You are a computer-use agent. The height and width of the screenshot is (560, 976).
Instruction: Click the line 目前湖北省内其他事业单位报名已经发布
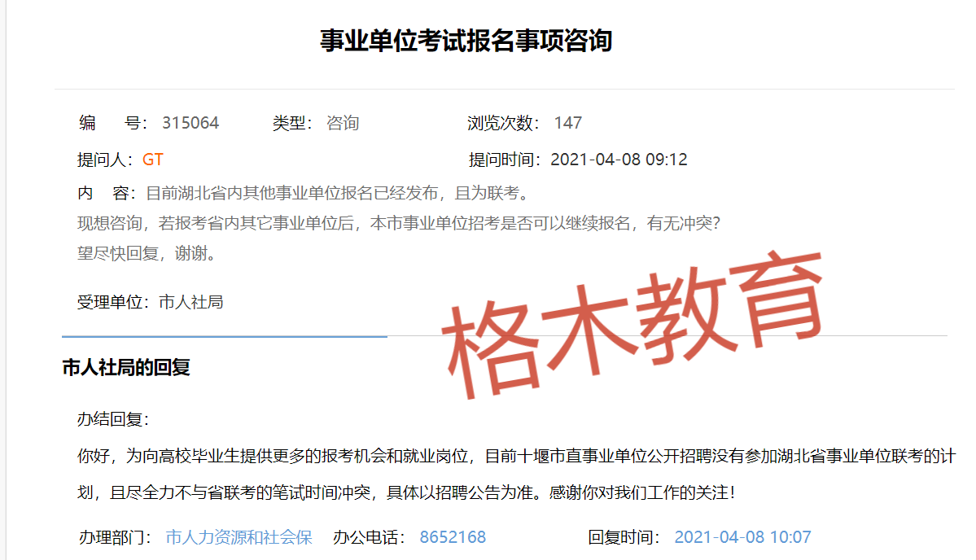pos(339,194)
